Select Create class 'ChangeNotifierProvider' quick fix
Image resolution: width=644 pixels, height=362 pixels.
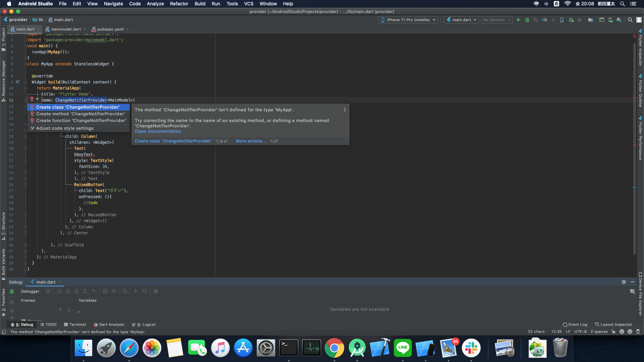coord(78,107)
